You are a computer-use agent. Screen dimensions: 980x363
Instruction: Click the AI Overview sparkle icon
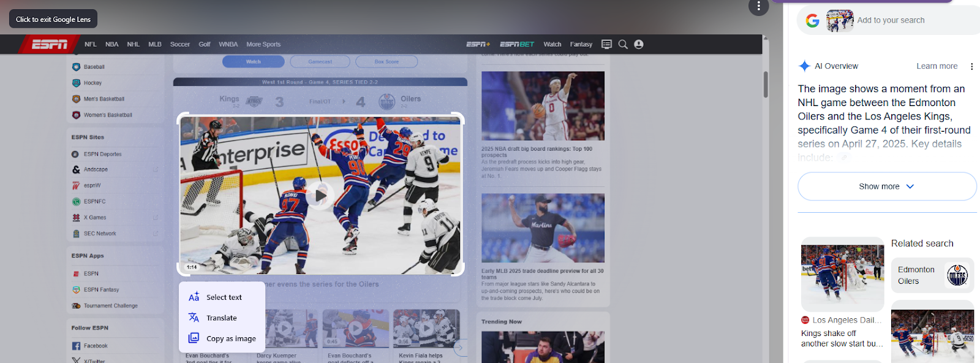click(804, 66)
